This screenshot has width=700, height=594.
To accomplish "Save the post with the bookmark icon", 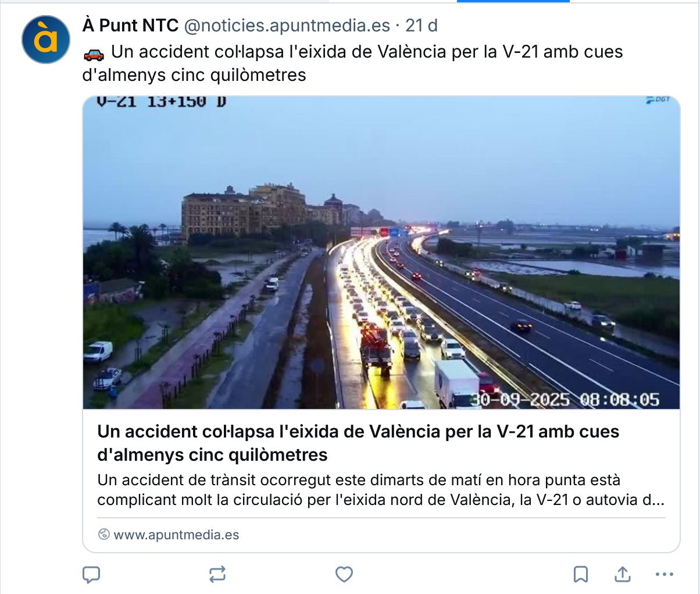I will [581, 575].
